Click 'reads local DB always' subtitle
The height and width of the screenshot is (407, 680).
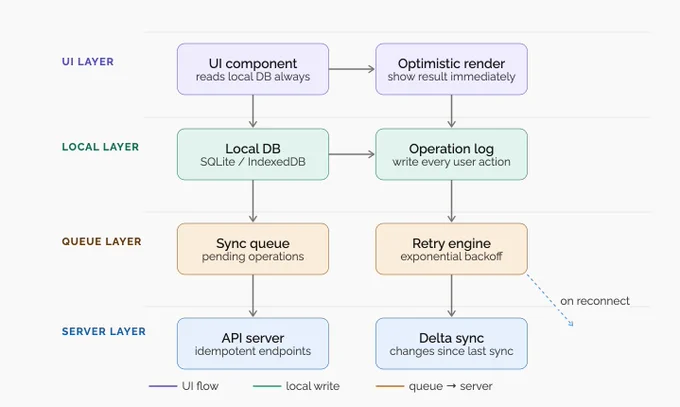click(253, 77)
